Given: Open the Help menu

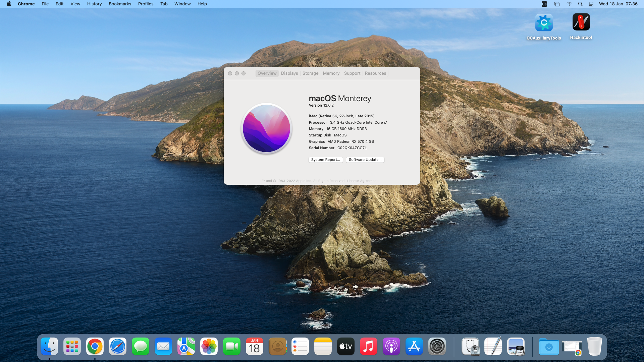Looking at the screenshot, I should tap(202, 4).
